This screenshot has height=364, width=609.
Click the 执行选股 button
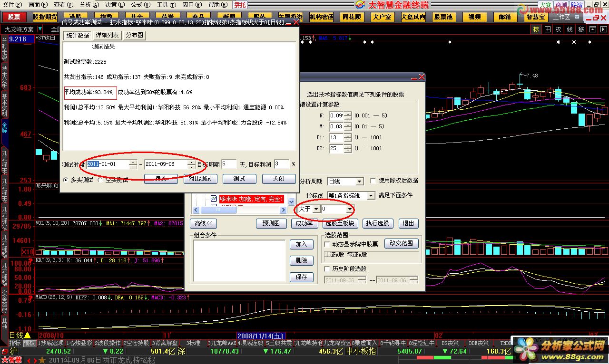pos(377,223)
